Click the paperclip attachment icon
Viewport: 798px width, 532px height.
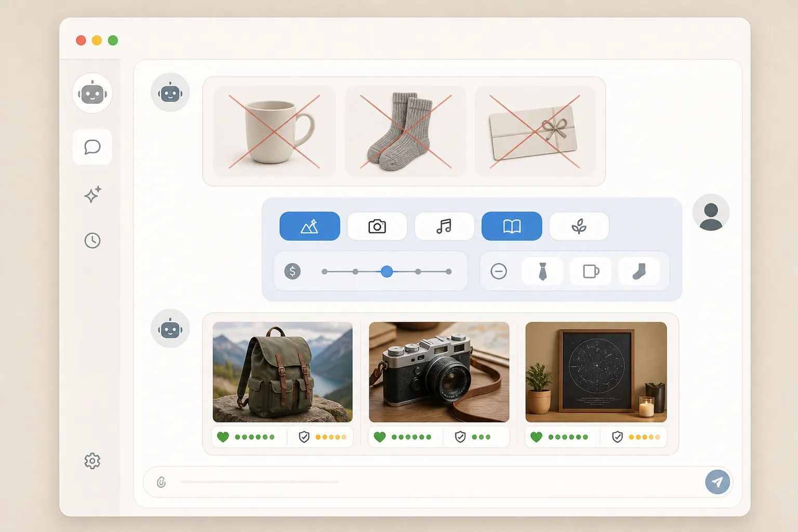[x=162, y=482]
